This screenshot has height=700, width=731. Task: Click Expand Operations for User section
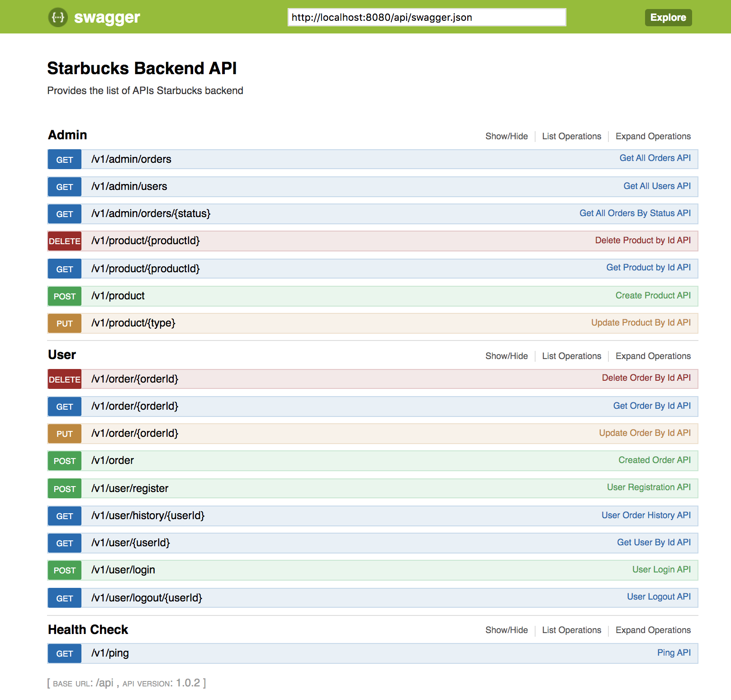653,356
